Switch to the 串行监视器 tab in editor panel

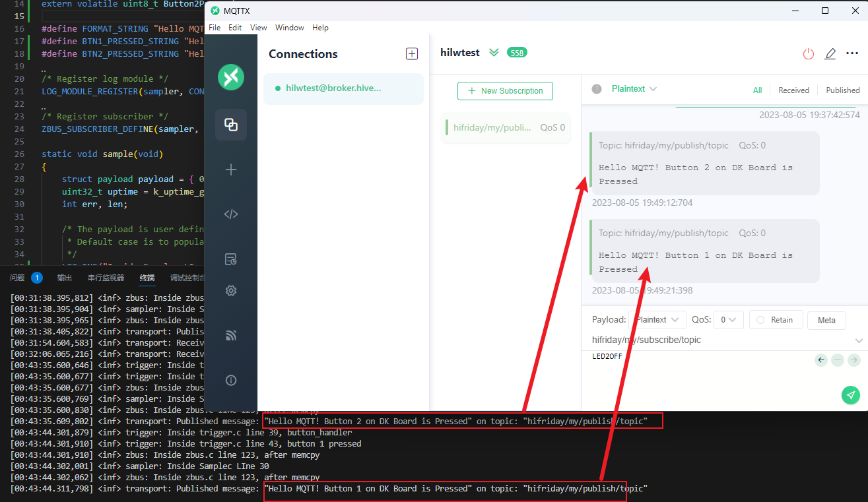tap(106, 278)
